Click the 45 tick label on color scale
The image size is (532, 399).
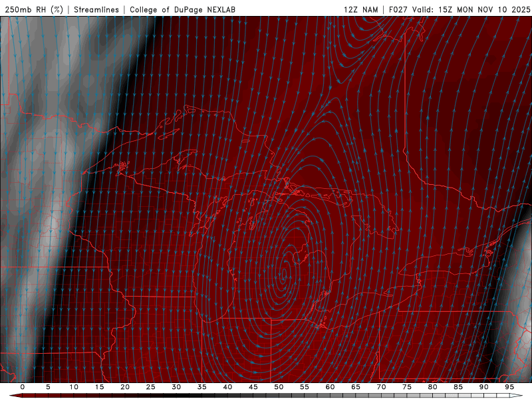[x=253, y=387]
